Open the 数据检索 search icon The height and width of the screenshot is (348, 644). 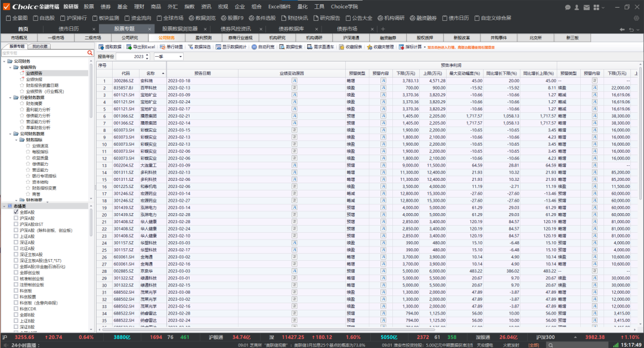coord(281,47)
